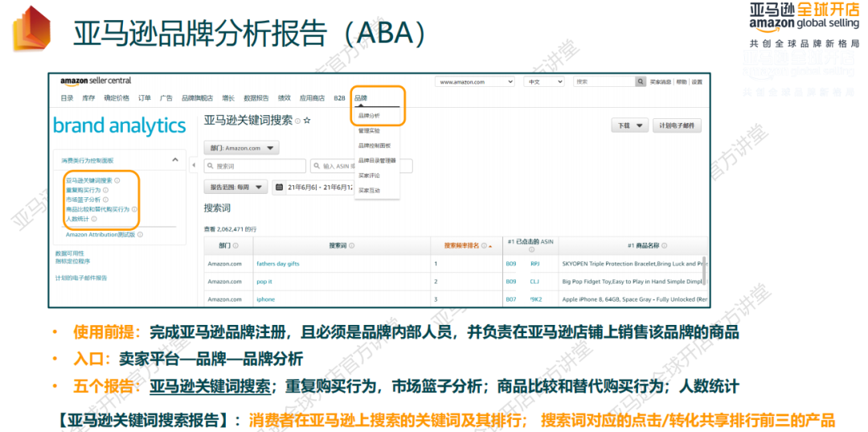Click the 计划电子邮件 button

point(677,125)
